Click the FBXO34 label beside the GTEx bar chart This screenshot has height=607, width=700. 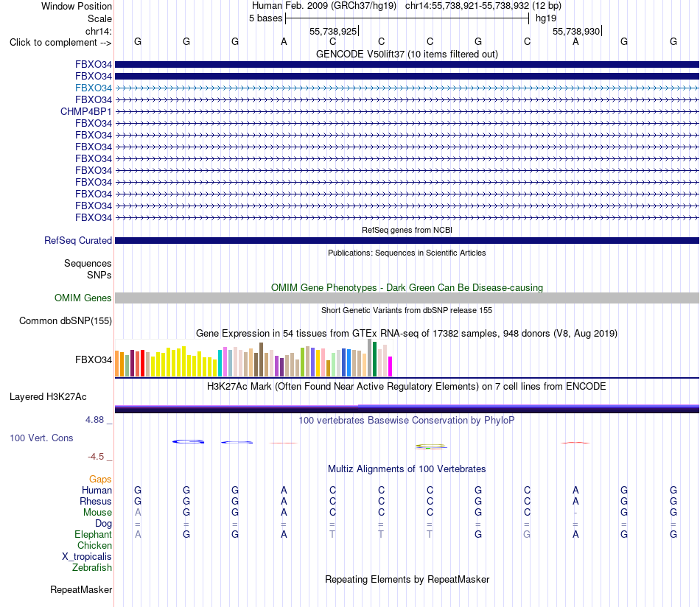point(94,359)
